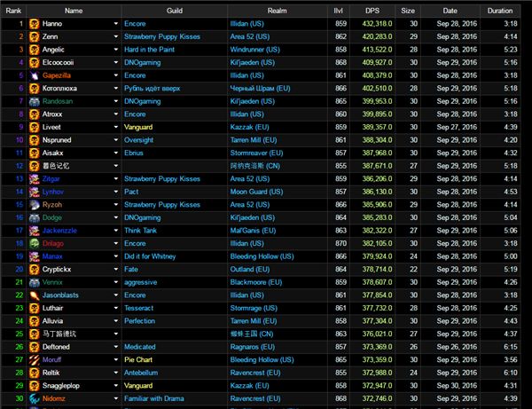The image size is (532, 409).
Task: Click the class icon beside Drilago
Action: tap(34, 243)
